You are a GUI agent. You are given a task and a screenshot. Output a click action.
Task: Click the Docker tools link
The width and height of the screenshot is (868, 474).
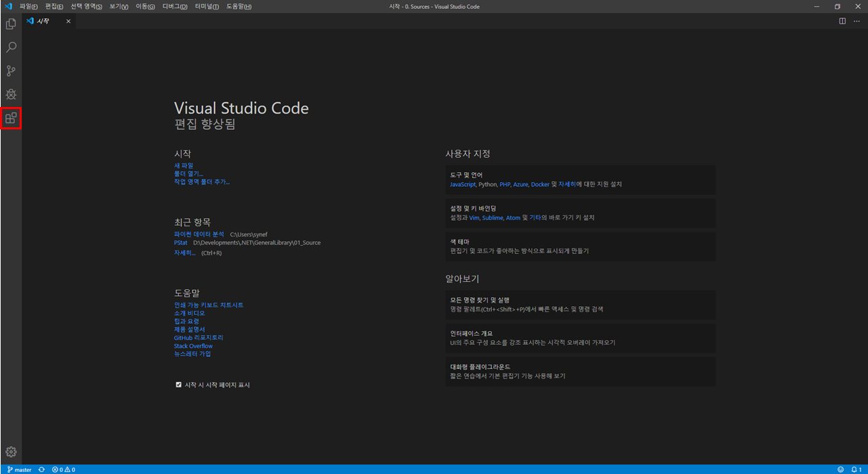click(x=540, y=184)
